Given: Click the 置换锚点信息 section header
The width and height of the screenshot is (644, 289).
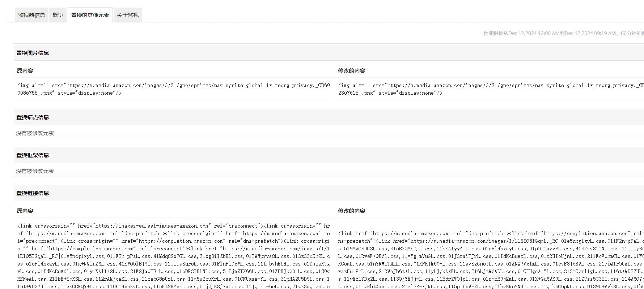Looking at the screenshot, I should coord(33,117).
